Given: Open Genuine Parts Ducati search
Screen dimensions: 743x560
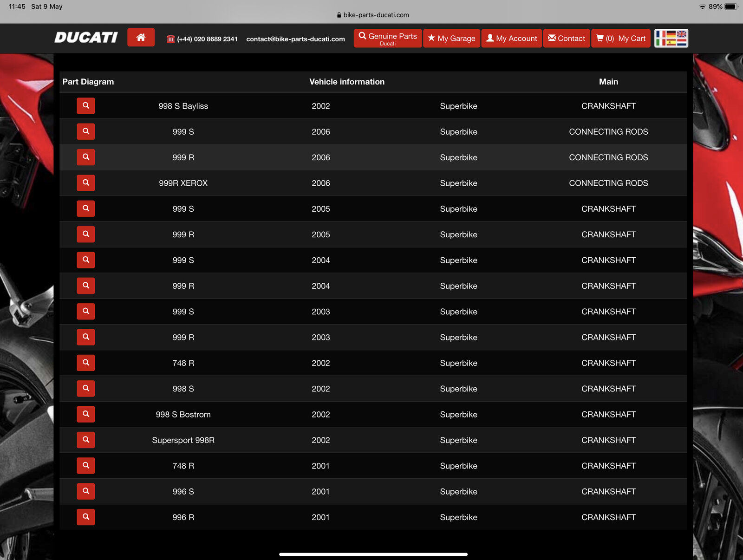Looking at the screenshot, I should 388,38.
